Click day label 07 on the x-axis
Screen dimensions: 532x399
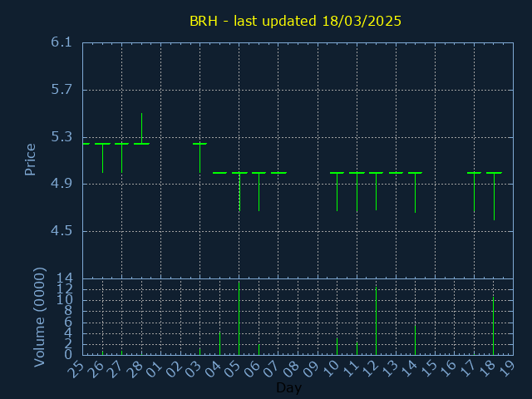click(272, 369)
